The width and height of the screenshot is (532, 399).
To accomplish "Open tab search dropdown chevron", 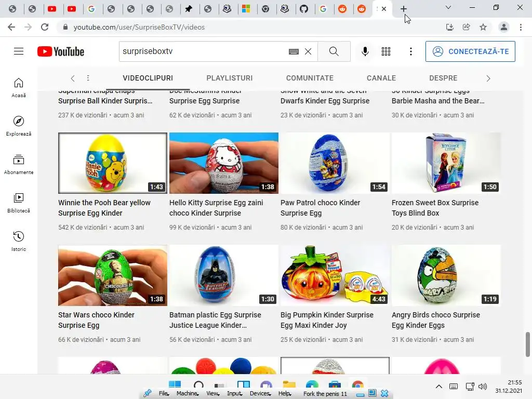I will coord(448,7).
